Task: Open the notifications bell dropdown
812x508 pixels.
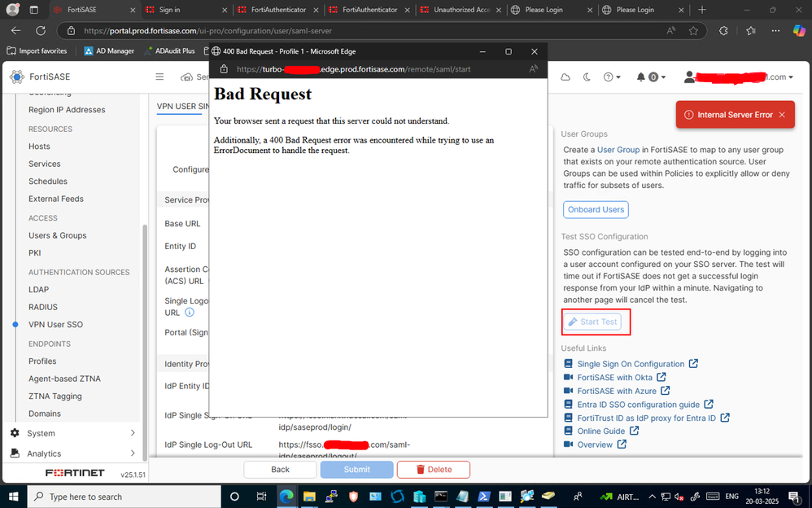Action: (650, 77)
